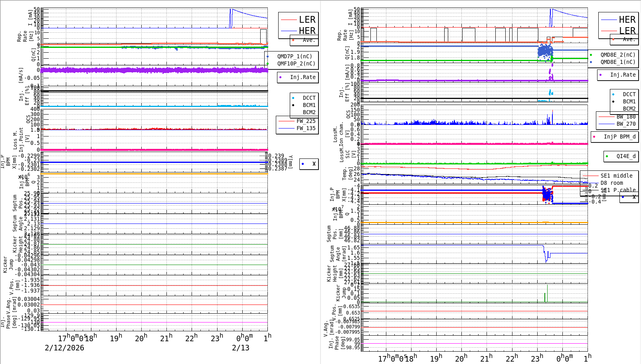Click the 22h time tick label in the left plot
641x364 pixels.
tap(192, 338)
